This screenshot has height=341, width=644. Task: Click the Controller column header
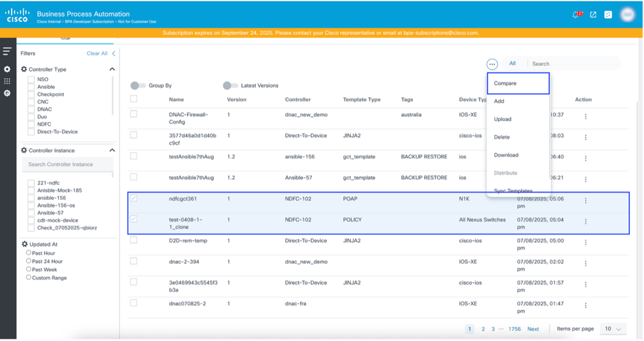coord(298,100)
